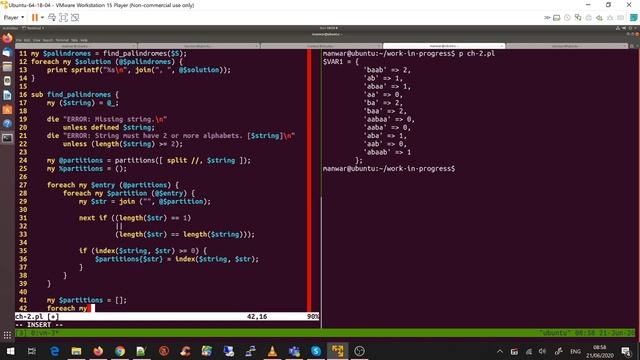Image resolution: width=640 pixels, height=360 pixels.
Task: Open the Windows notification center icon
Action: (626, 351)
